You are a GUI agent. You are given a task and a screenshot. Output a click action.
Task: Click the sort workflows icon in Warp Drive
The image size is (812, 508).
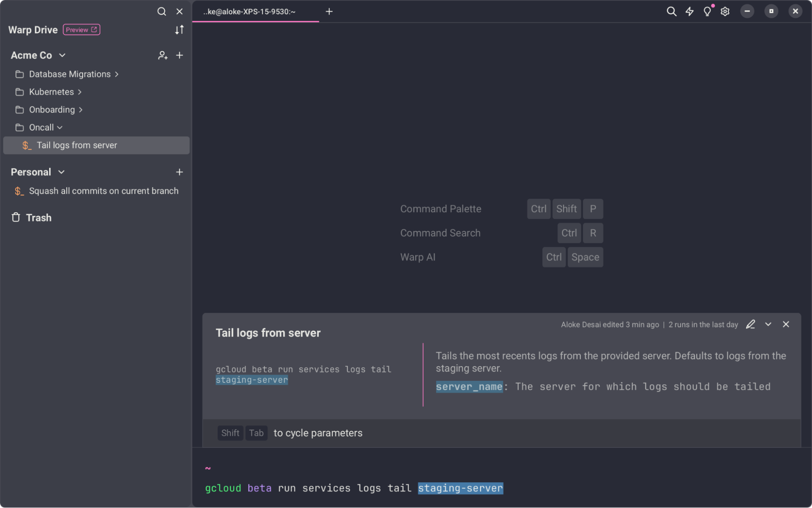coord(179,29)
